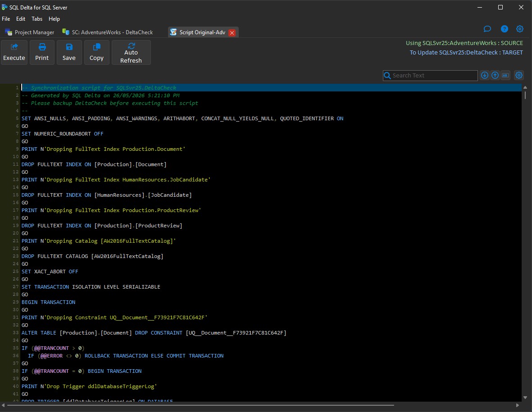532x412 pixels.
Task: Click 'SET TRANSACTION ISOLATION LEVEL SERIALIZABLE' line
Action: coord(91,287)
